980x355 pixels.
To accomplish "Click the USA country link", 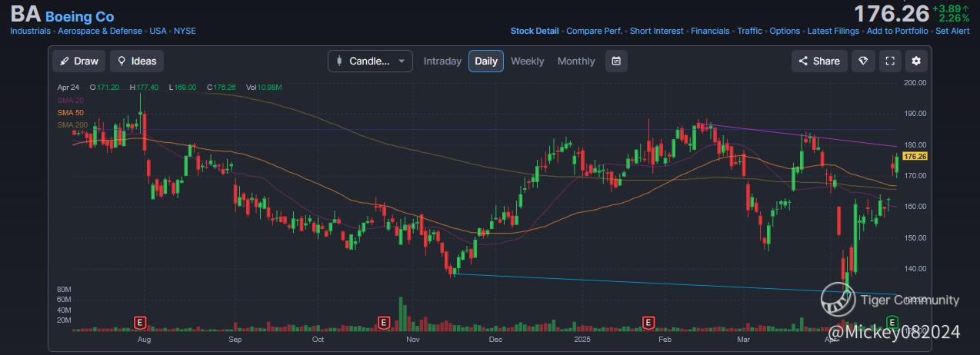I will pyautogui.click(x=158, y=31).
